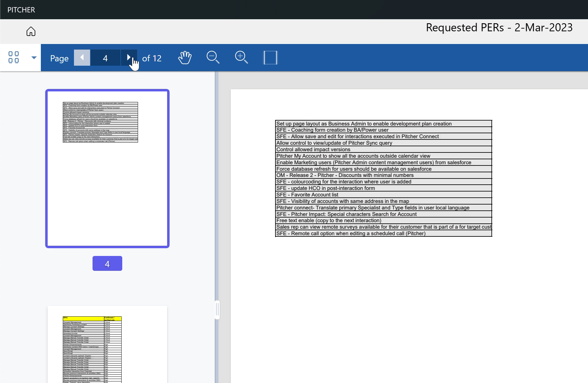This screenshot has height=383, width=588.
Task: Click the page number input field
Action: 105,58
